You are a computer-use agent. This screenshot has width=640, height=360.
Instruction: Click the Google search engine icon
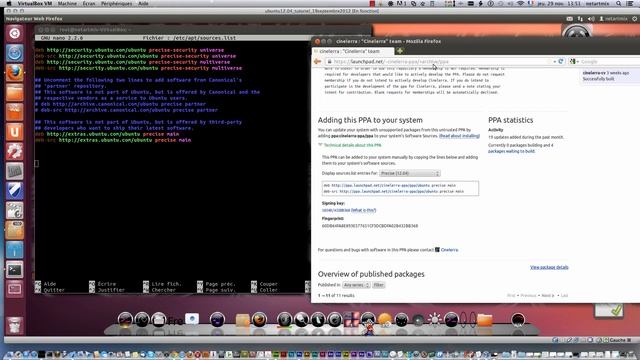click(573, 61)
